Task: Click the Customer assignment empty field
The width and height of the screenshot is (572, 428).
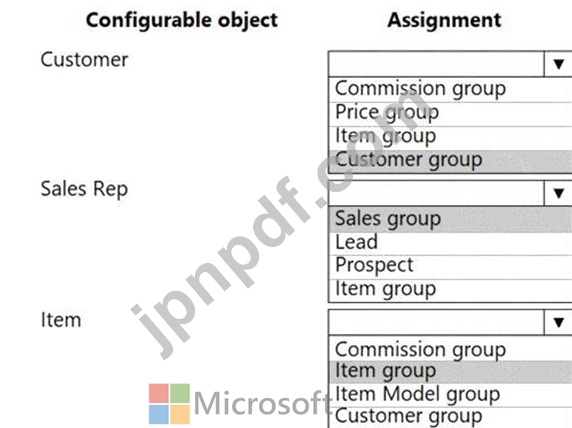Action: click(436, 64)
